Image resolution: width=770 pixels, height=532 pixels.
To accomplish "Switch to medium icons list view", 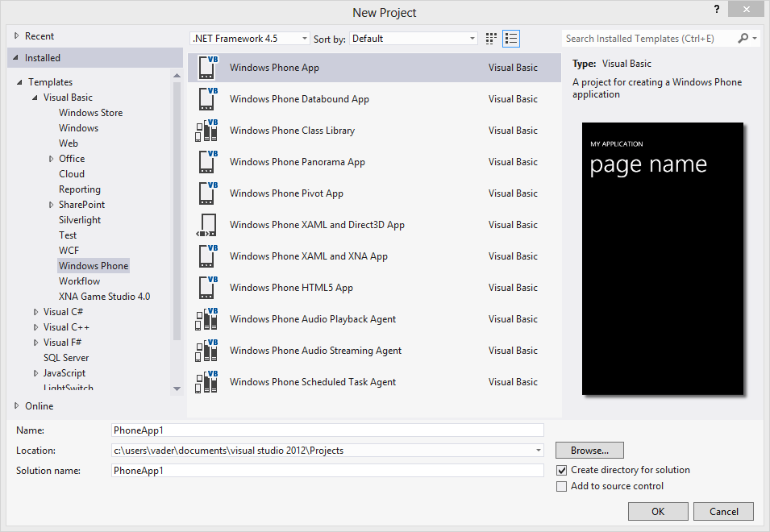I will click(x=511, y=39).
